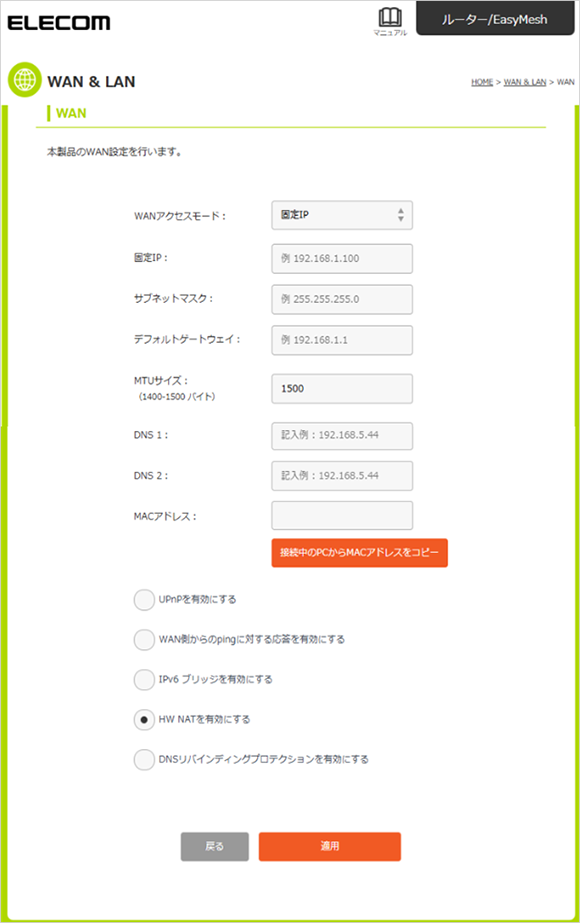Select the ルーター/EasyMesh mode tab
The height and width of the screenshot is (923, 580).
point(495,19)
